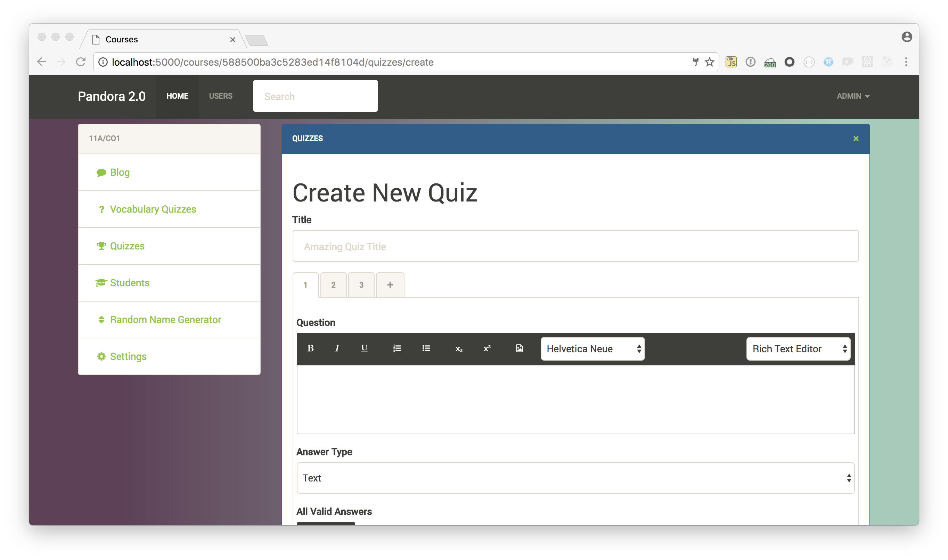Insert an image into the question
948x560 pixels.
click(519, 348)
